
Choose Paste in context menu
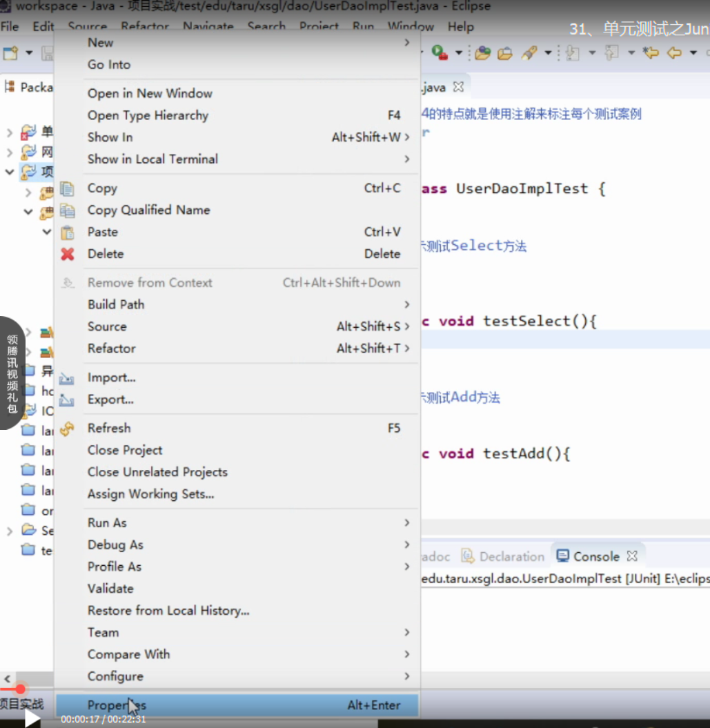click(x=237, y=232)
